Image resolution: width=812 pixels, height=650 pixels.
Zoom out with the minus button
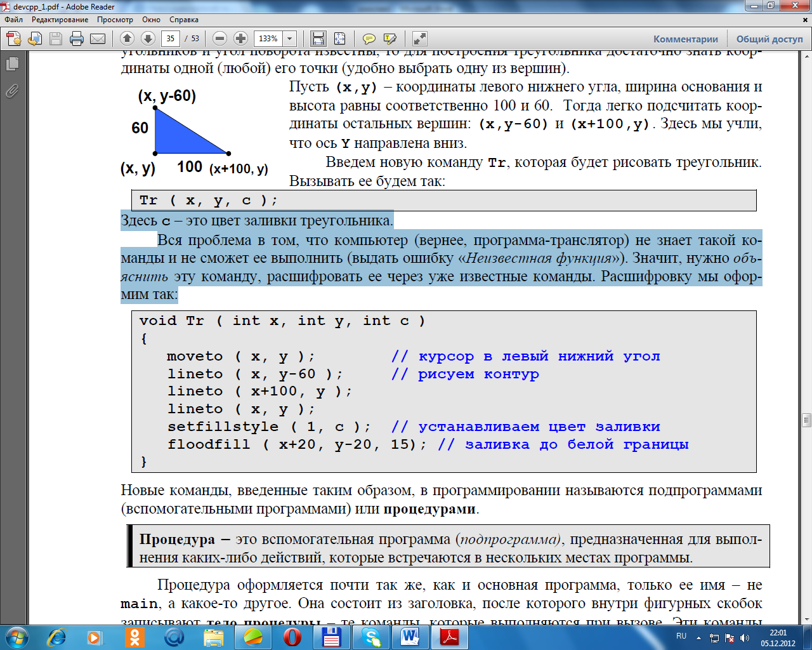219,39
